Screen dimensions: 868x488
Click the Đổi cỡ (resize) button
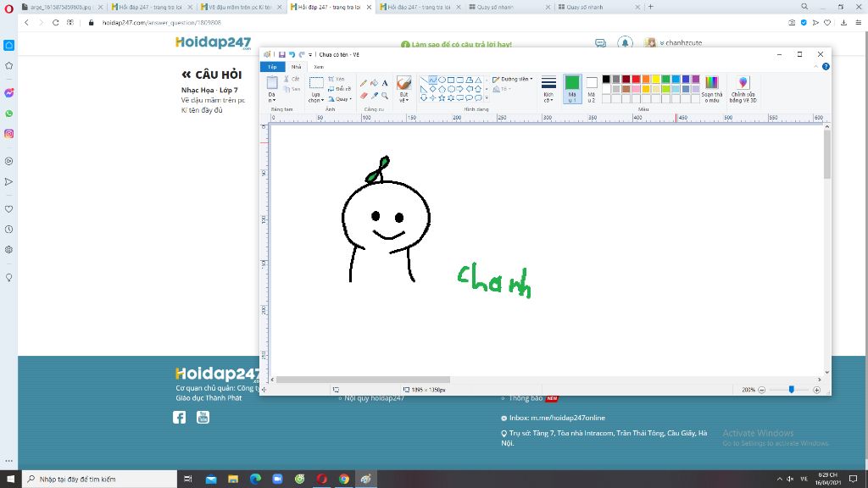click(339, 88)
